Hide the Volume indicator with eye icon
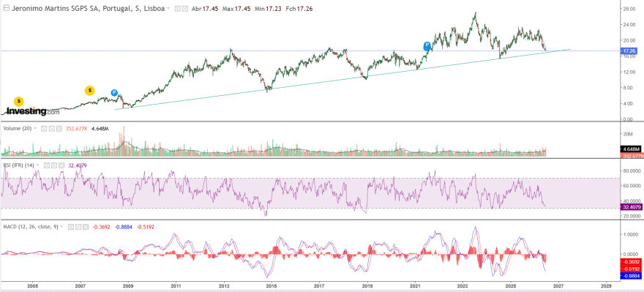This screenshot has width=644, height=292. (x=45, y=129)
